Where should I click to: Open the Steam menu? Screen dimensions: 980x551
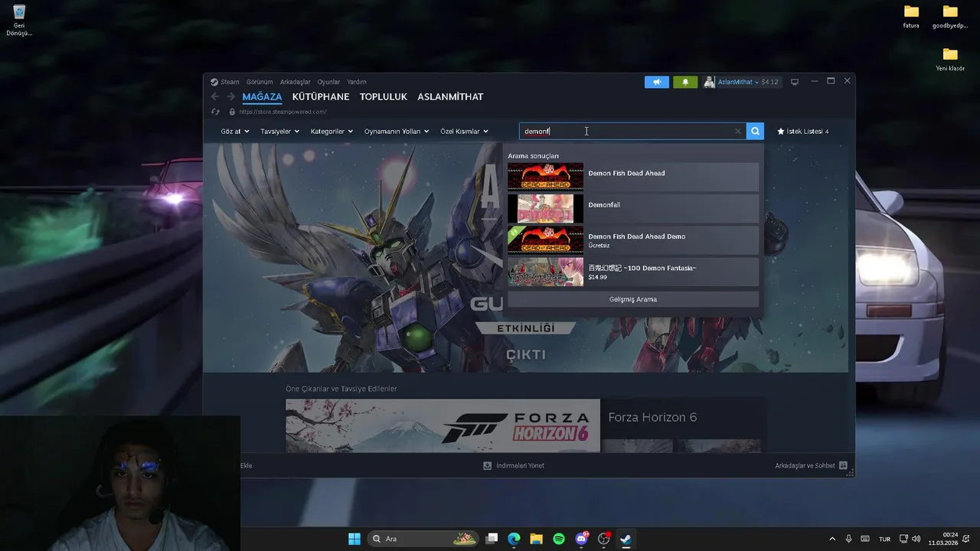click(225, 82)
